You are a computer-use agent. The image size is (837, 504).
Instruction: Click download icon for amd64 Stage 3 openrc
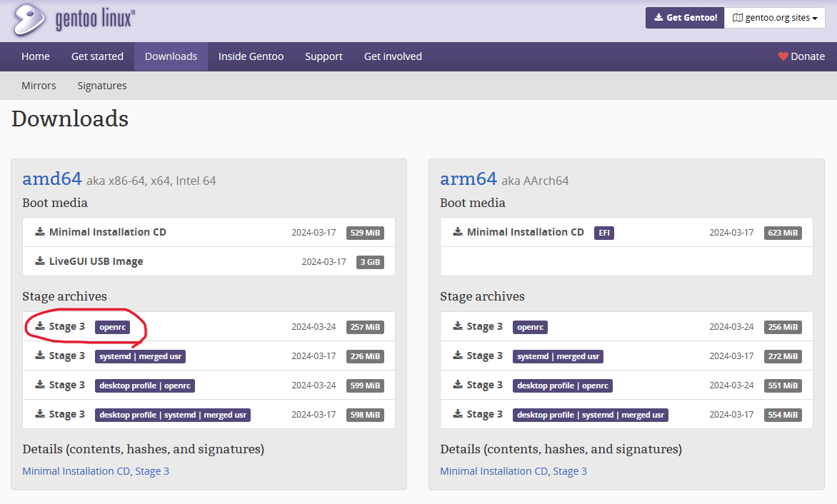pos(40,326)
